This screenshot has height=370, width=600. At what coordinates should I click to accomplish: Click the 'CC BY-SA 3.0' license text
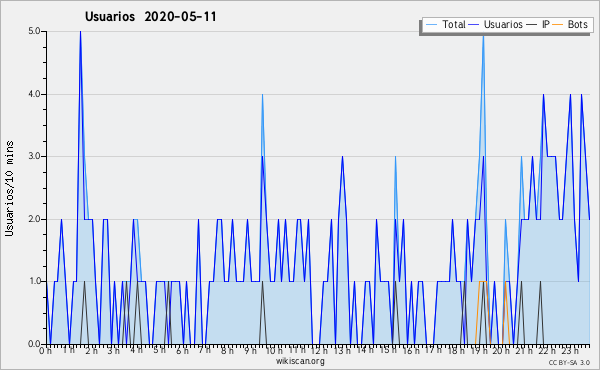569,362
